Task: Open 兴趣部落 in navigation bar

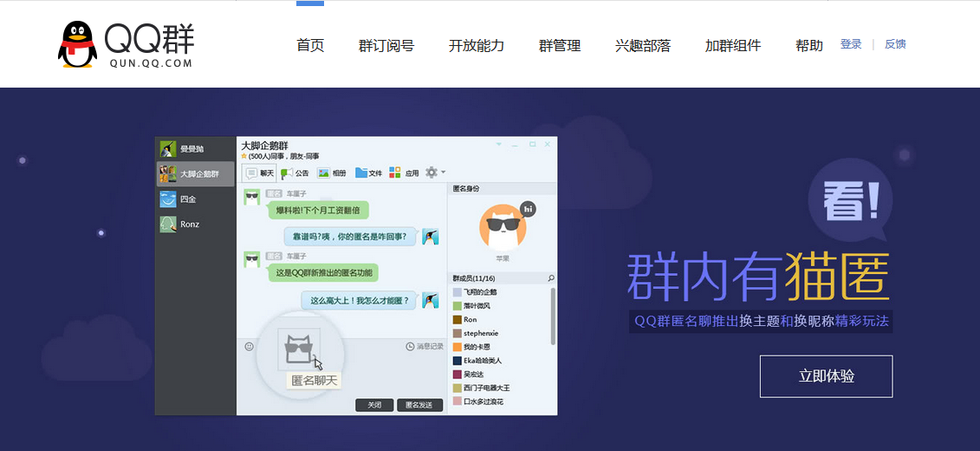Action: [x=642, y=46]
